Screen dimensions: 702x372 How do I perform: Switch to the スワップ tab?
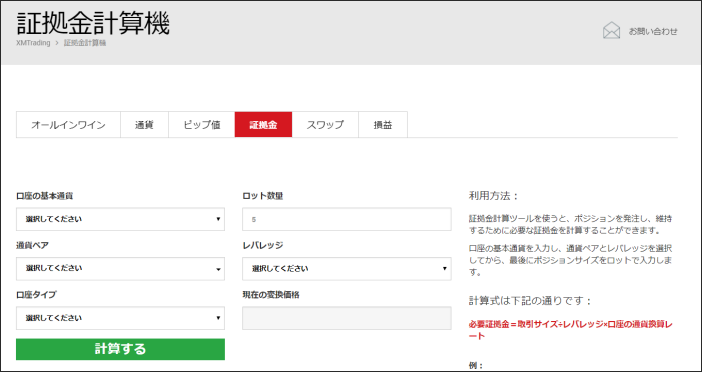pyautogui.click(x=325, y=124)
